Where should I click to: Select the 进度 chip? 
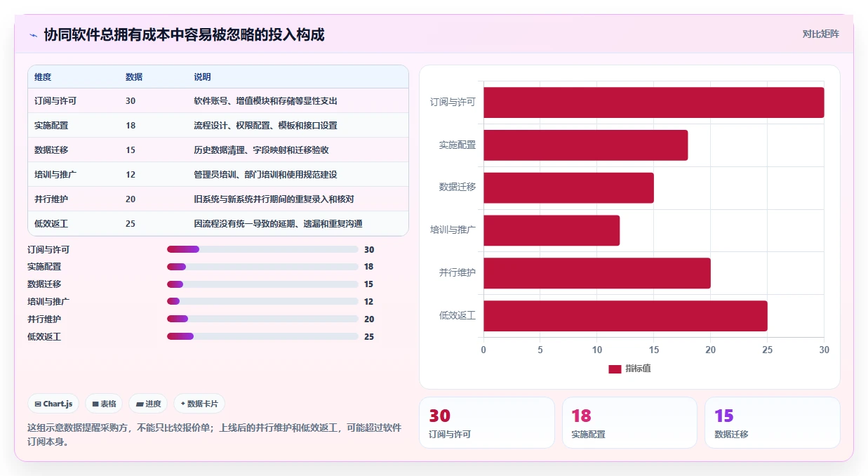(149, 404)
